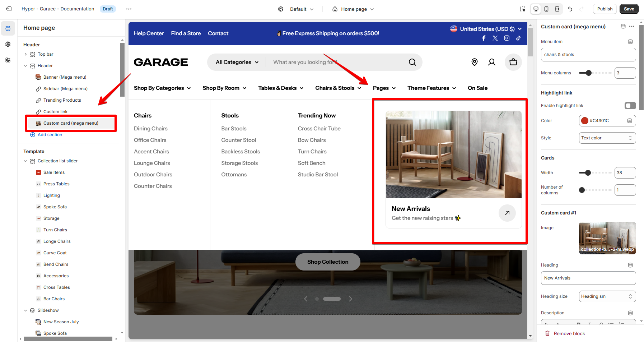Exit the theme editor with the back icon
Screen dimensions: 644x342
tap(9, 9)
